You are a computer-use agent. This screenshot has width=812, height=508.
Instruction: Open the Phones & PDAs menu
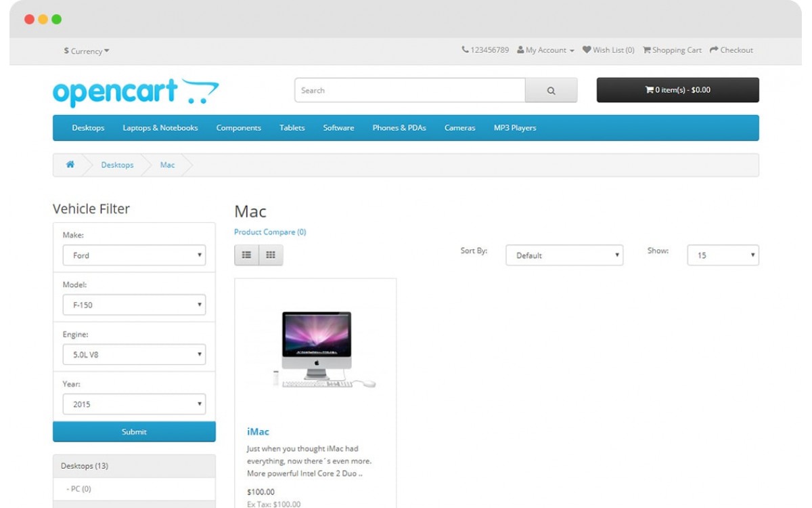[399, 128]
